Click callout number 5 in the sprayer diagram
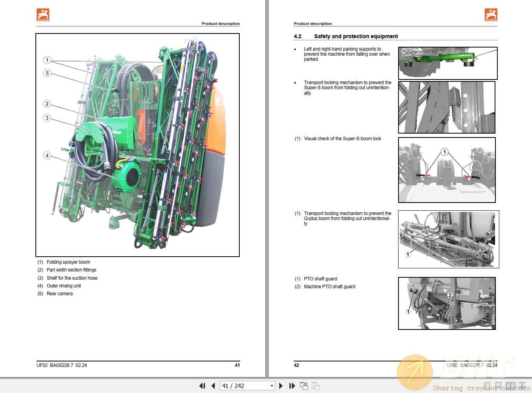Image resolution: width=532 pixels, height=393 pixels. point(47,73)
